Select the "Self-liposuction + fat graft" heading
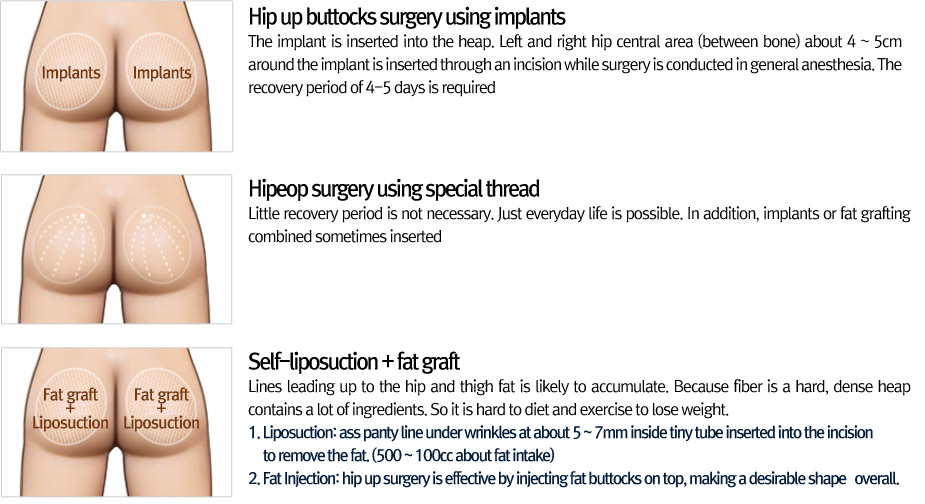 pos(353,361)
